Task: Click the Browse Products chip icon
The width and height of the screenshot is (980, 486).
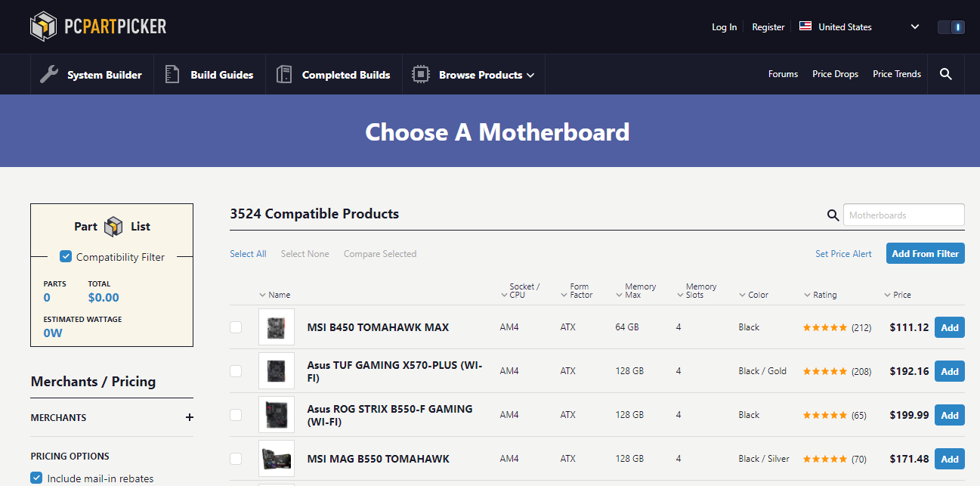Action: pos(420,74)
